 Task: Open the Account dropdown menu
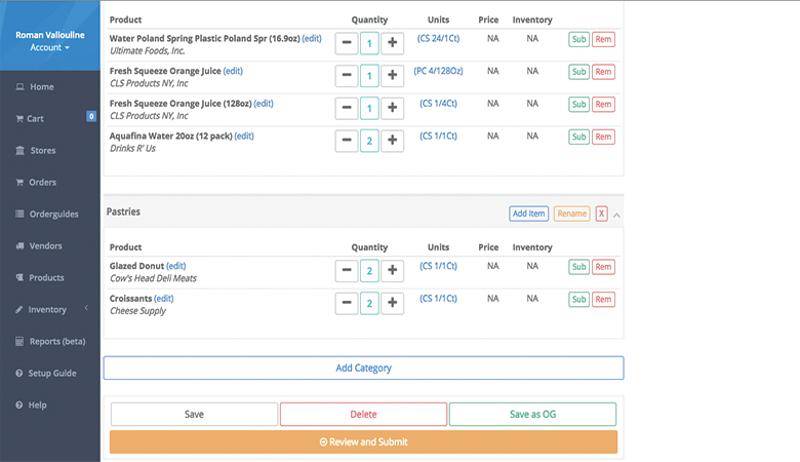pyautogui.click(x=49, y=47)
